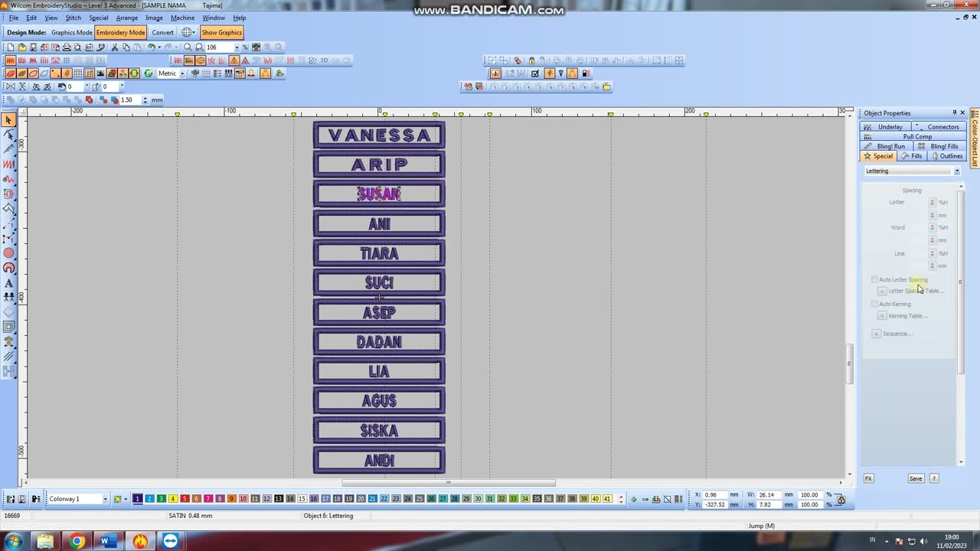Open the File menu
The image size is (980, 551).
14,18
